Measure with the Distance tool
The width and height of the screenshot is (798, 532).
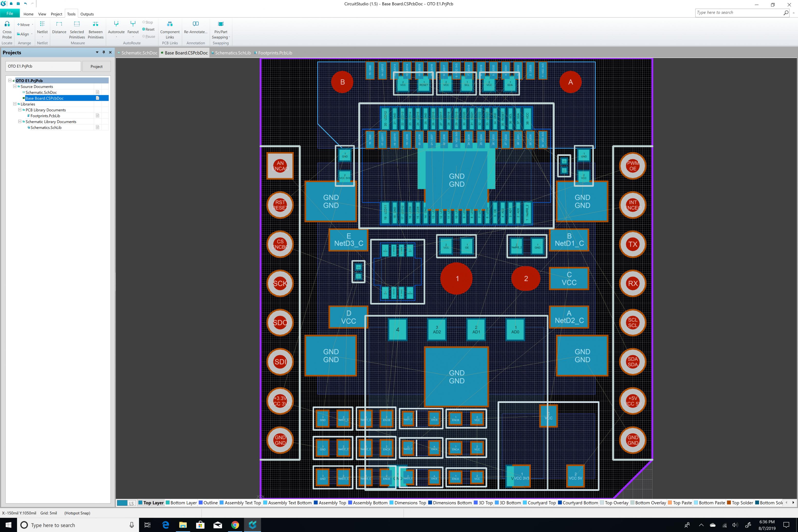tap(59, 28)
